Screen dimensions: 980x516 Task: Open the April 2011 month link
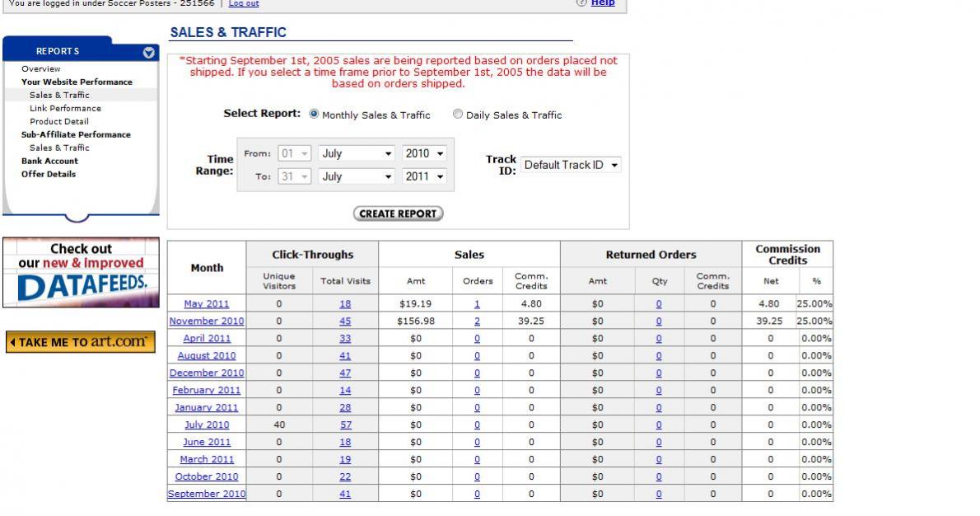[x=206, y=339]
